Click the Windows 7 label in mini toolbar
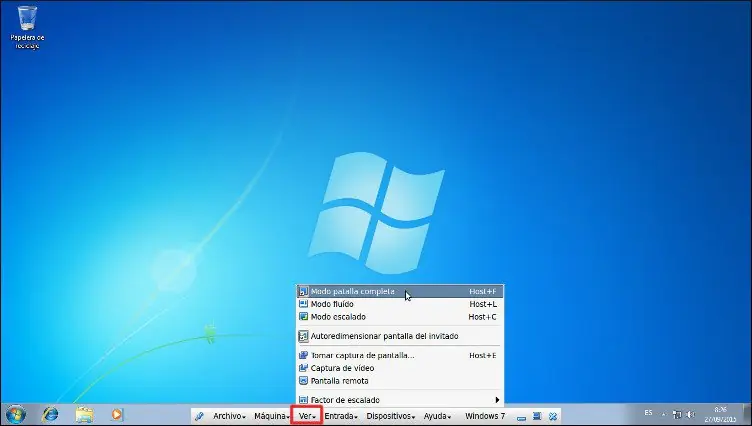752x426 pixels. [x=485, y=416]
